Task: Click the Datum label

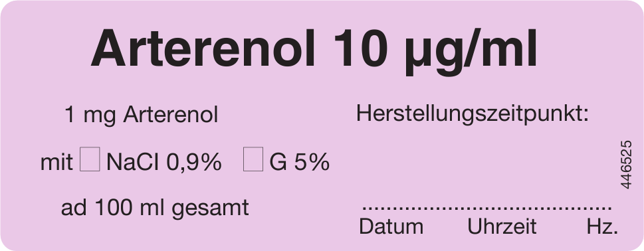Action: (391, 226)
